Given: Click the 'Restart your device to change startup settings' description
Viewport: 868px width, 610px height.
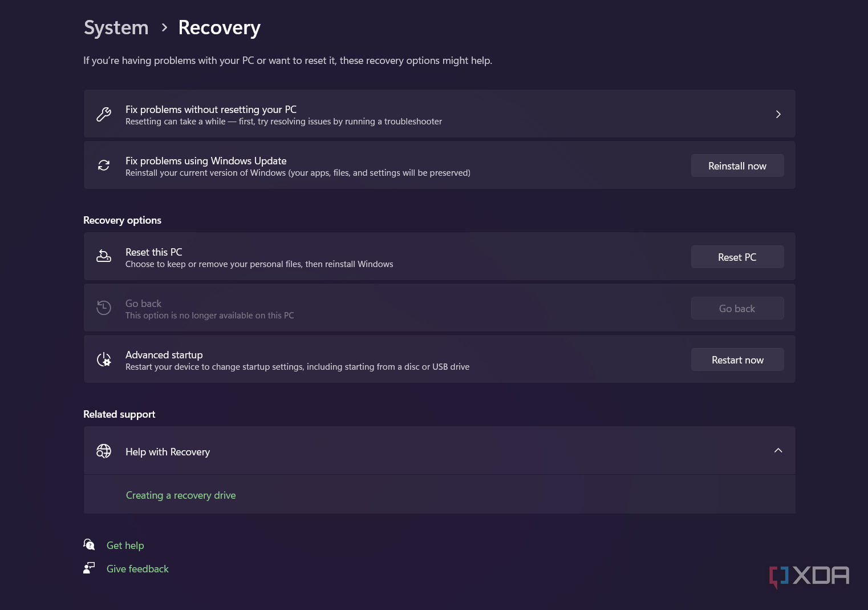Looking at the screenshot, I should 298,367.
